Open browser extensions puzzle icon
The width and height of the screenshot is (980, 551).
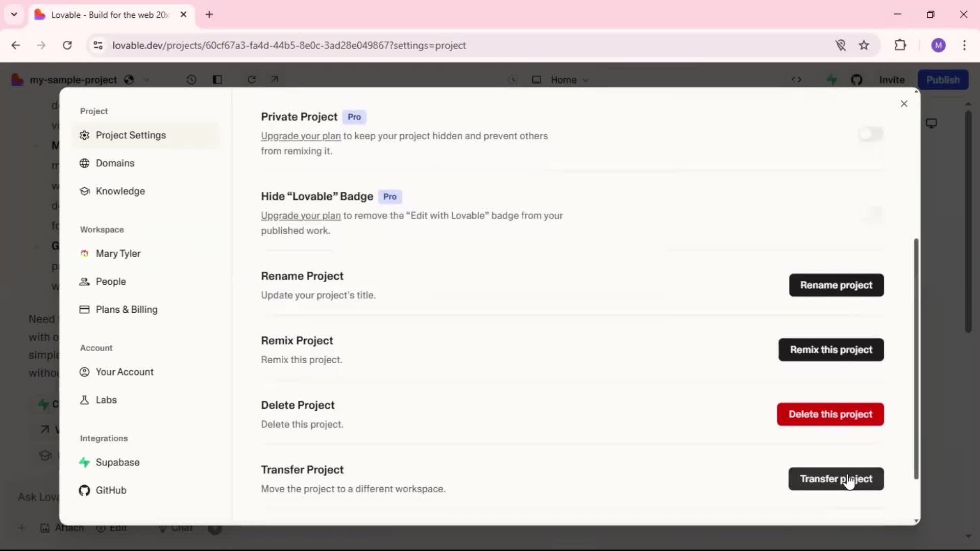900,45
